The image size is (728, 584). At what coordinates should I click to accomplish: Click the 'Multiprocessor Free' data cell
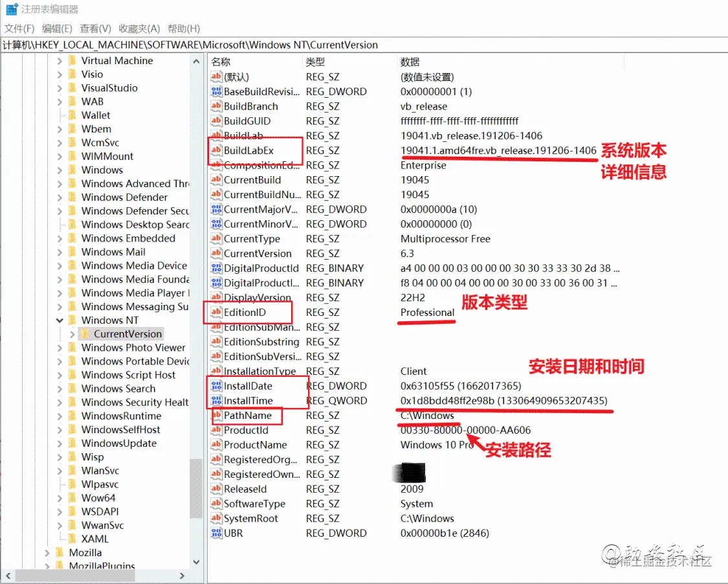(445, 239)
